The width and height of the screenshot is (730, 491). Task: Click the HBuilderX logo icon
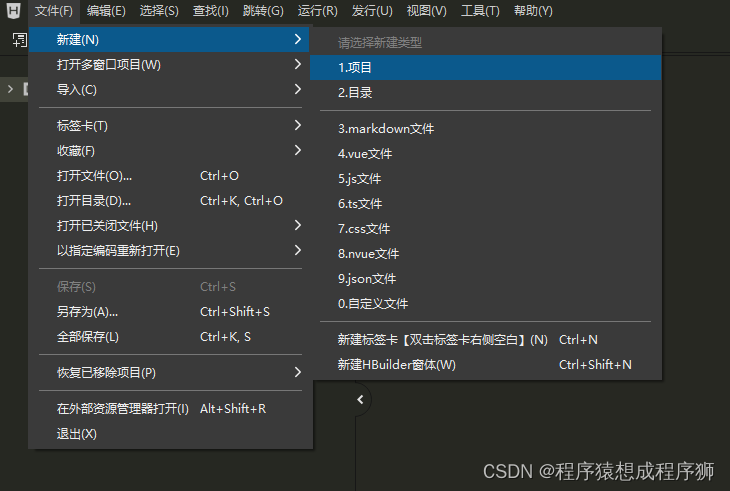pos(13,11)
